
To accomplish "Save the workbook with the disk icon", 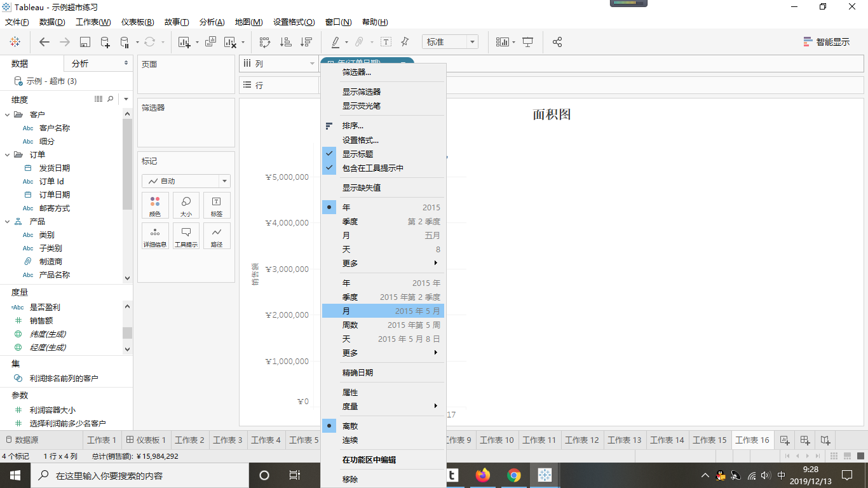I will 85,42.
